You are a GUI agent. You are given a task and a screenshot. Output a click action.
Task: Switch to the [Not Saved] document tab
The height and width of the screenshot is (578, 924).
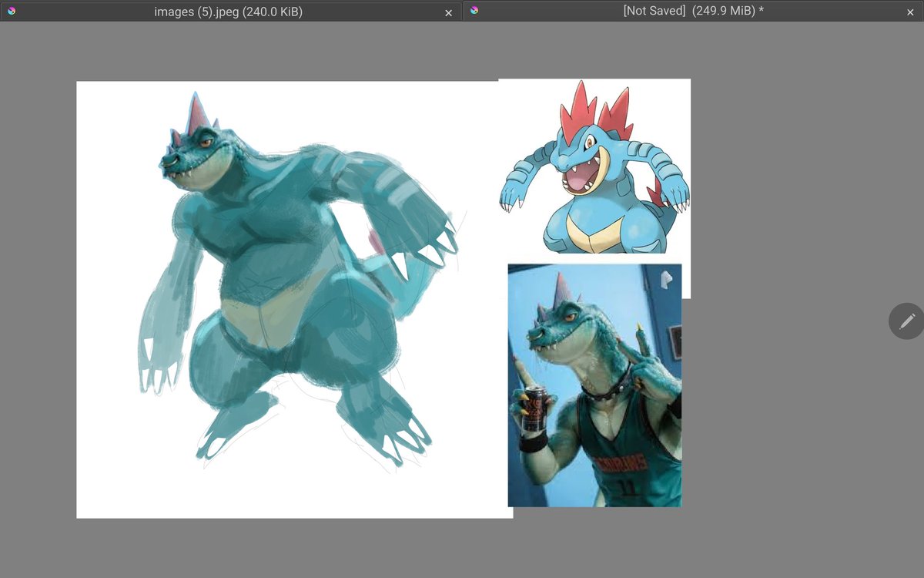coord(693,11)
